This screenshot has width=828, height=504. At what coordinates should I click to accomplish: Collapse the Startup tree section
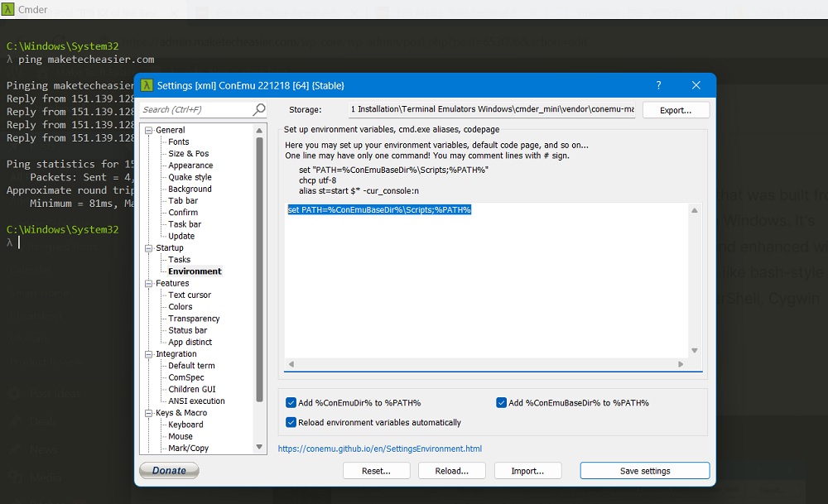point(147,247)
